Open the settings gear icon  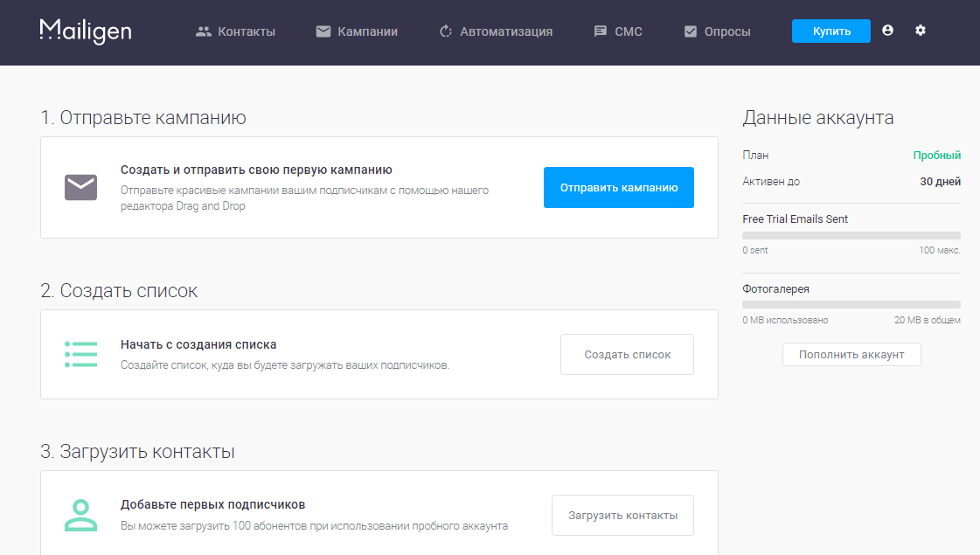point(920,30)
